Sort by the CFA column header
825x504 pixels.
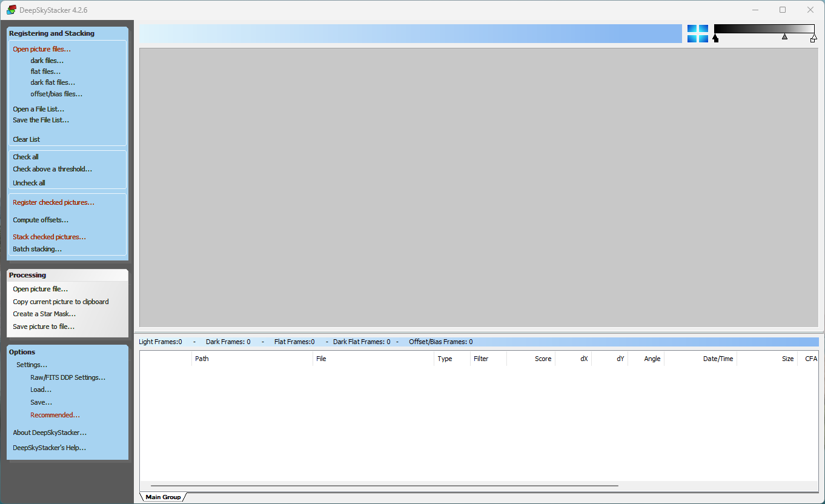(x=808, y=359)
